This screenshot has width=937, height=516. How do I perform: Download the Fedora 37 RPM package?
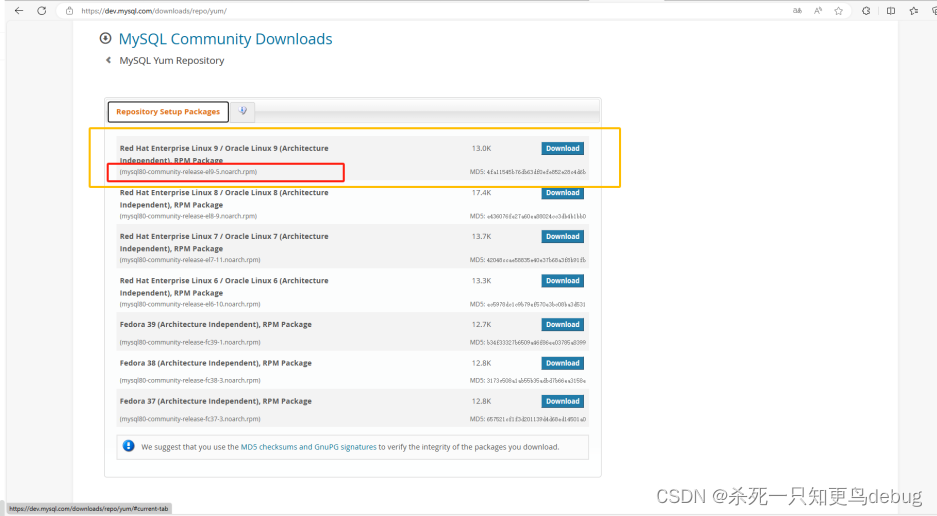pos(562,401)
